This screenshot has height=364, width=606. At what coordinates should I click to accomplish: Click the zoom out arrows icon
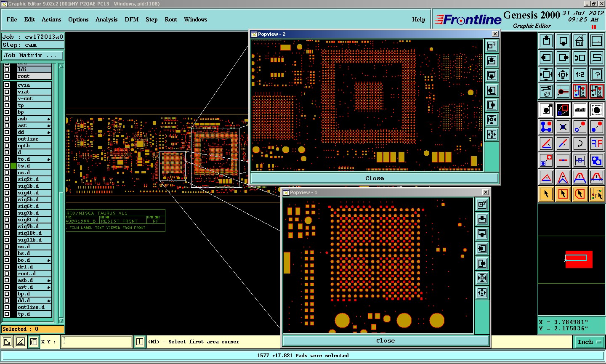(x=563, y=74)
